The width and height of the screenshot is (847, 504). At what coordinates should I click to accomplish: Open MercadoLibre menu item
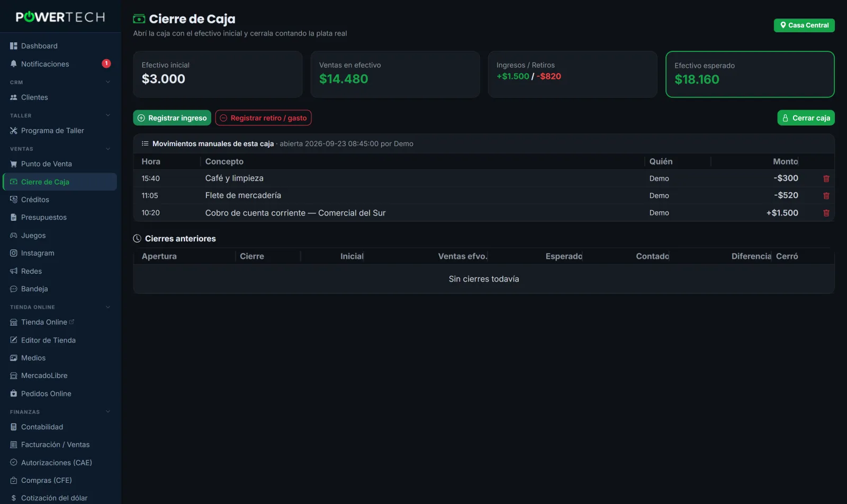tap(60, 376)
